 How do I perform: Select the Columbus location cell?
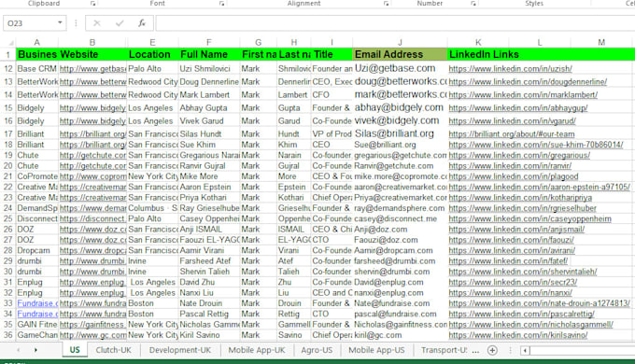click(152, 208)
